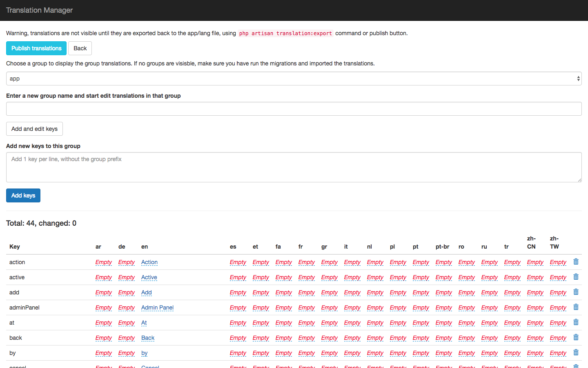Screen dimensions: 588x368
Task: Click the add new keys textarea
Action: coord(294,167)
